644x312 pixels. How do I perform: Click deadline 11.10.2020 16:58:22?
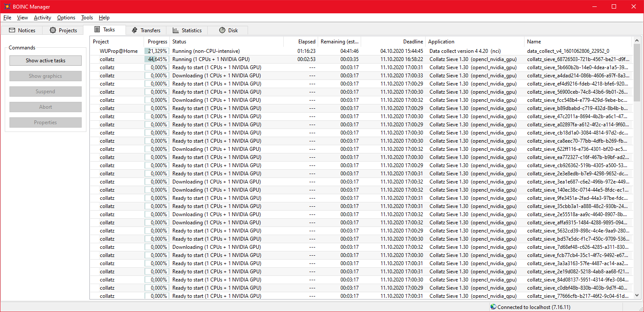pos(402,59)
